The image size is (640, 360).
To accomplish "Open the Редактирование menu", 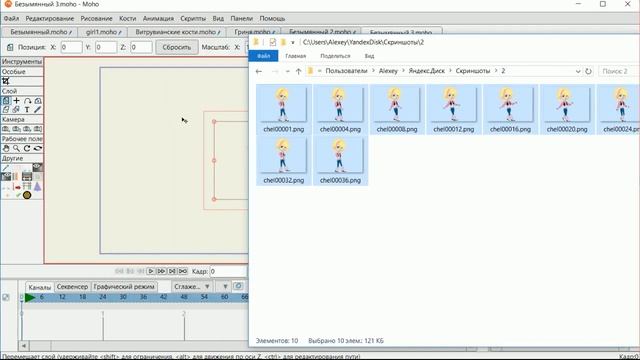I will [50, 18].
